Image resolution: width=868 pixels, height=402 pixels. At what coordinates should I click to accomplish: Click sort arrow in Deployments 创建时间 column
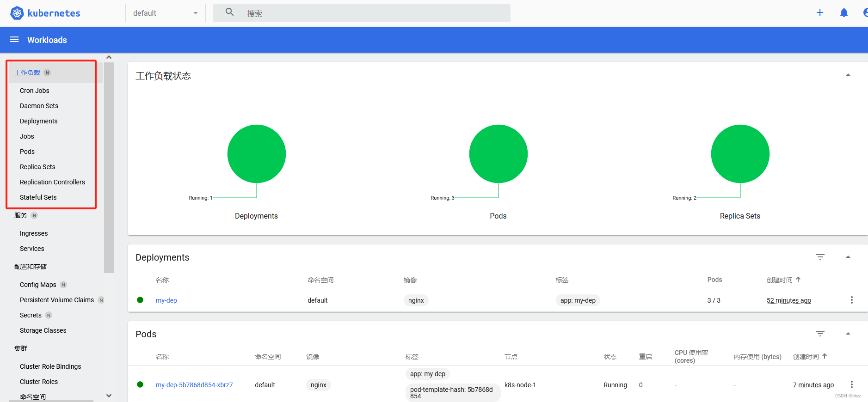(798, 280)
